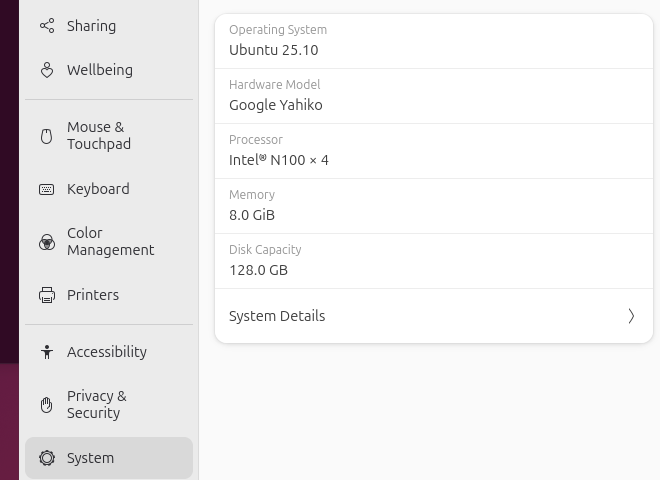
Task: Select the Operating System Ubuntu 25.10 row
Action: tap(433, 41)
